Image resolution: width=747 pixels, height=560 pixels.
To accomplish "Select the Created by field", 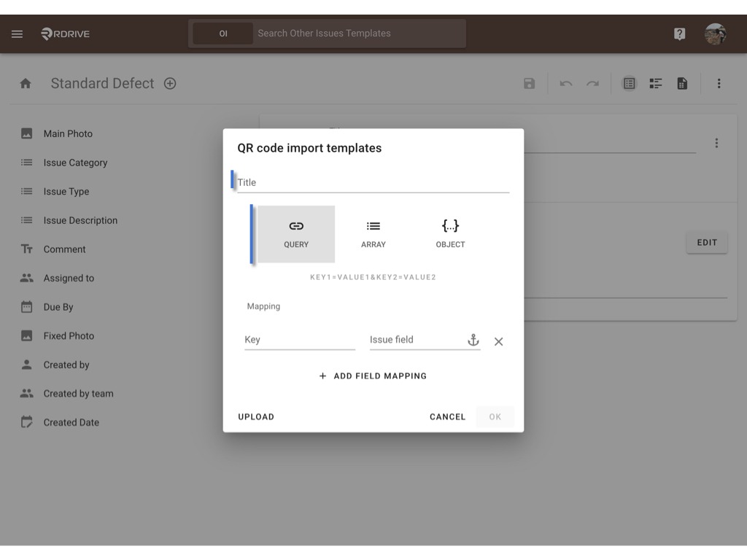I will pos(55,365).
